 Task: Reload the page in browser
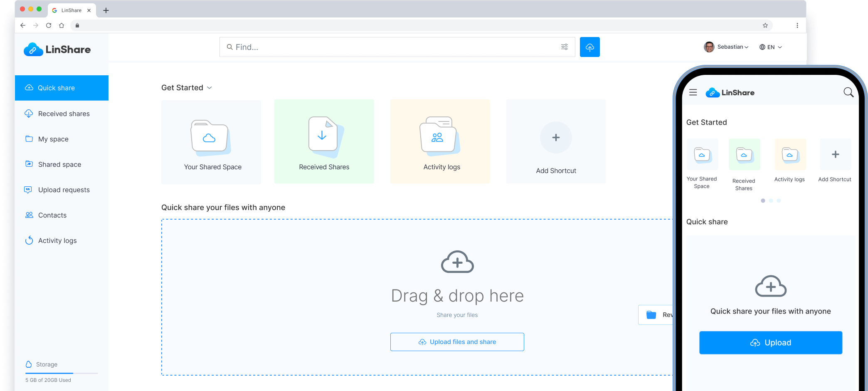click(x=49, y=25)
